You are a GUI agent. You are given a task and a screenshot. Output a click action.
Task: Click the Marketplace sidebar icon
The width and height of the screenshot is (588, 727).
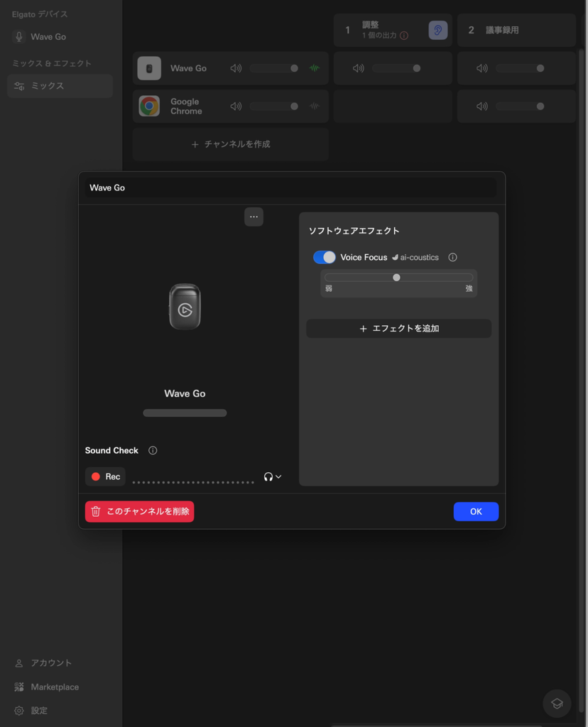(x=19, y=687)
